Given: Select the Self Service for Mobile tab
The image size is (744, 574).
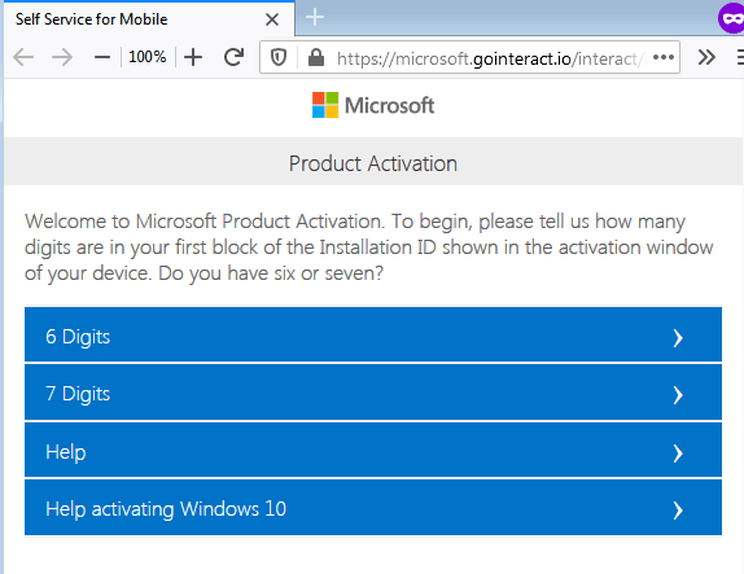Looking at the screenshot, I should pyautogui.click(x=149, y=19).
